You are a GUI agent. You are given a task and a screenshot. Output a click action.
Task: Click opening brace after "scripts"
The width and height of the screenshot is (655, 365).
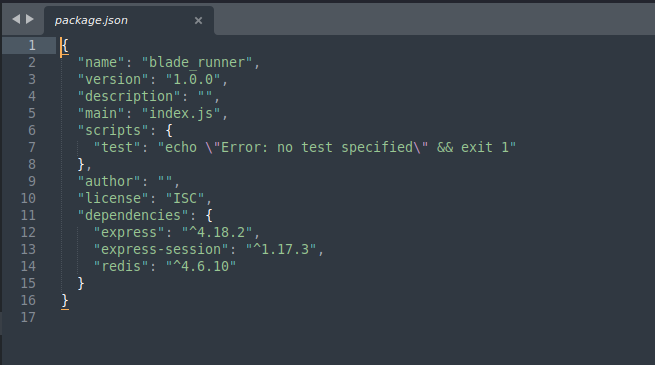169,130
